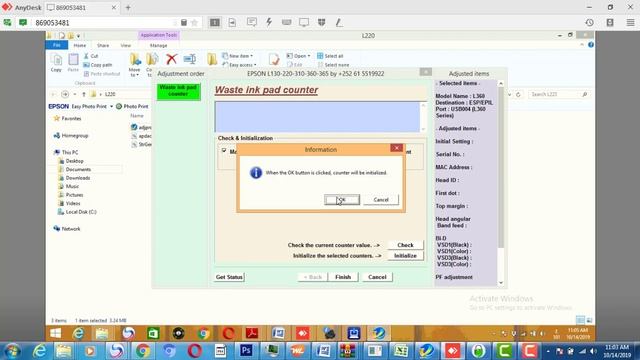Click Select none in ribbon

(333, 65)
